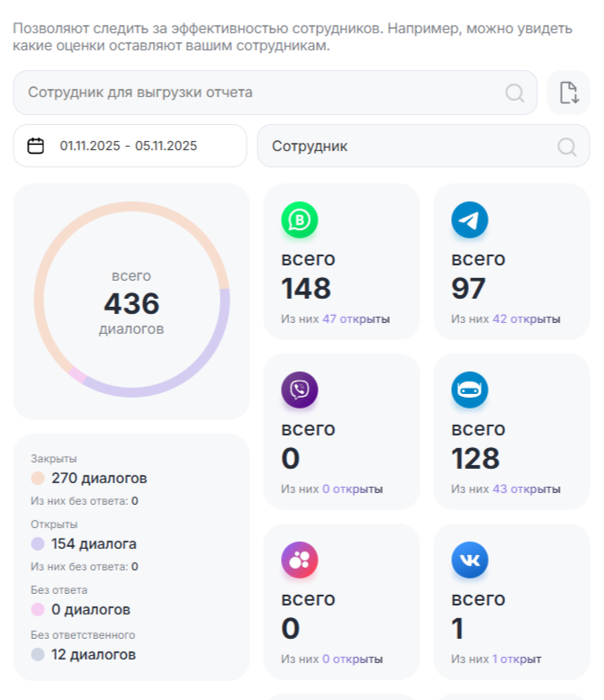604x700 pixels.
Task: Open the 43 открыты link for chatbot
Action: tap(526, 489)
